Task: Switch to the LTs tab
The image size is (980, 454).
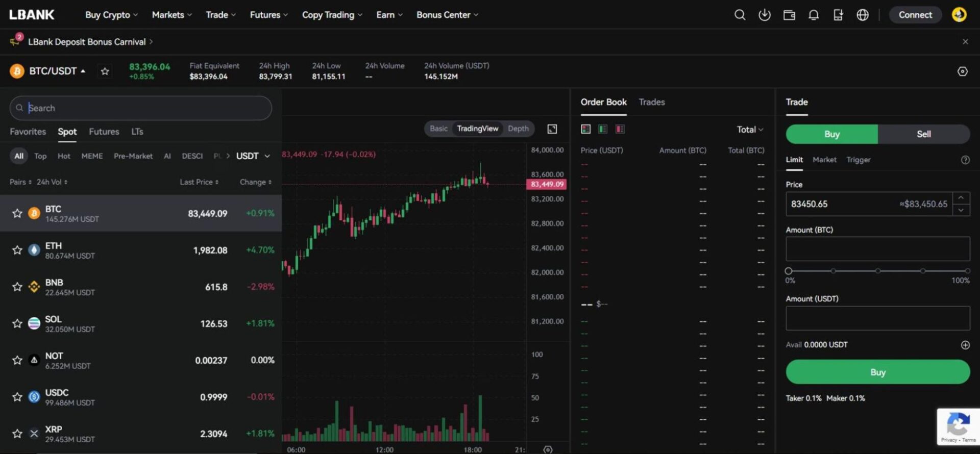Action: pyautogui.click(x=137, y=132)
